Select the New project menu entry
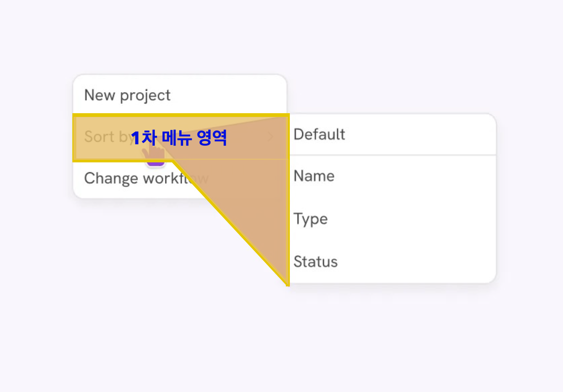This screenshot has width=563, height=392. click(x=180, y=95)
